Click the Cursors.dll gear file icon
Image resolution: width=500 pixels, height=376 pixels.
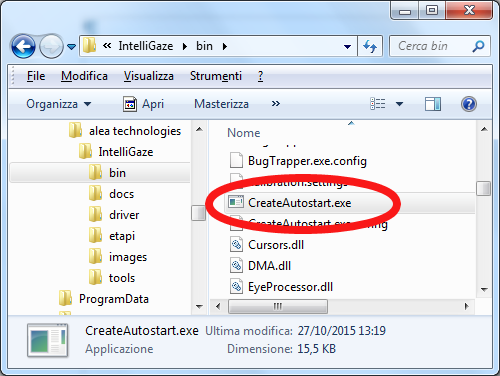[236, 245]
